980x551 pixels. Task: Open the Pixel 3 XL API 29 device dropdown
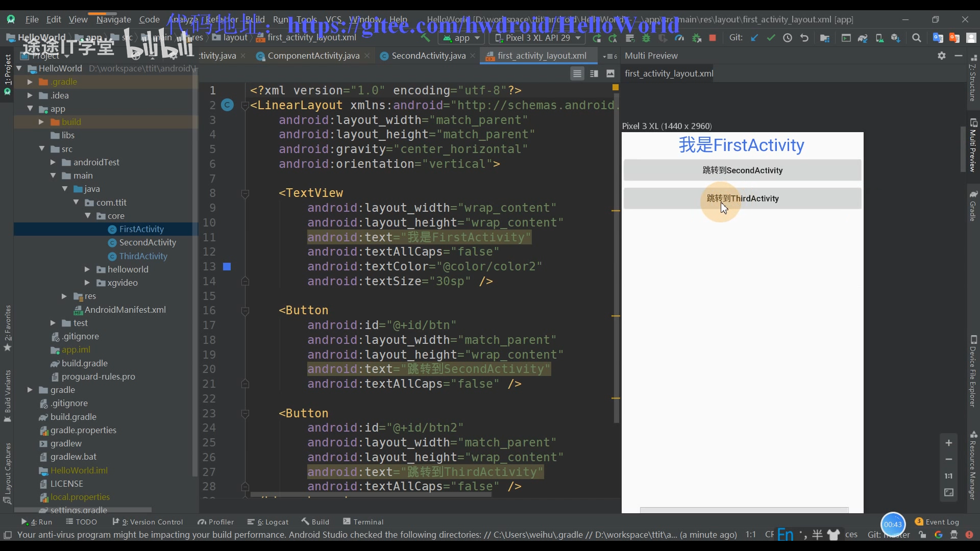point(538,38)
